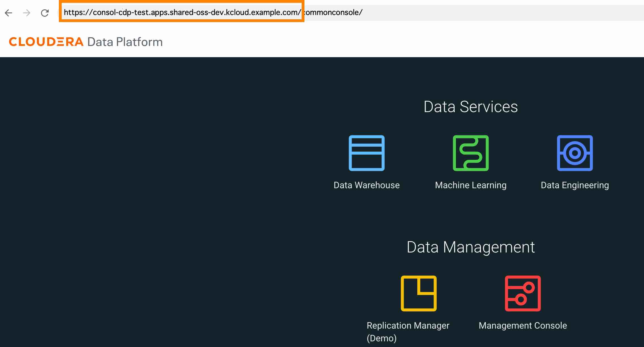This screenshot has width=644, height=347.
Task: Click the Data Platform header text
Action: (125, 42)
